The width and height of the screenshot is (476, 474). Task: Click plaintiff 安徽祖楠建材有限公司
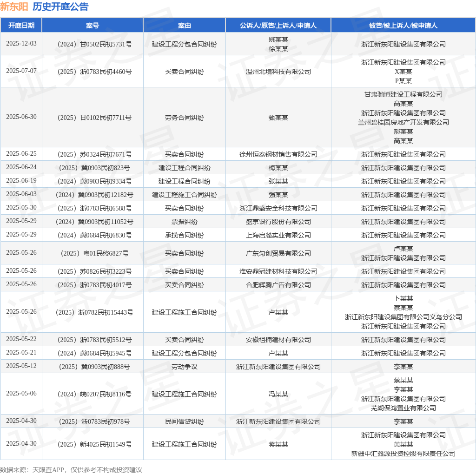pos(278,340)
